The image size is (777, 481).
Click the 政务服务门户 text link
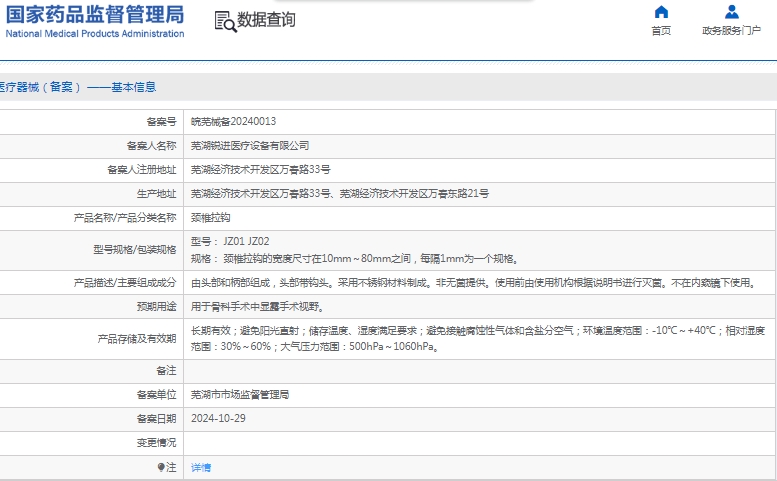[x=731, y=31]
